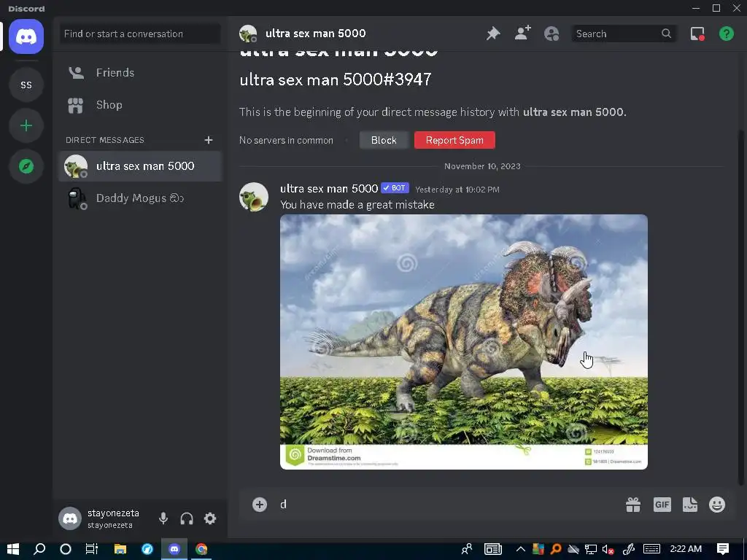Open help question mark icon
This screenshot has height=560, width=747.
[727, 34]
